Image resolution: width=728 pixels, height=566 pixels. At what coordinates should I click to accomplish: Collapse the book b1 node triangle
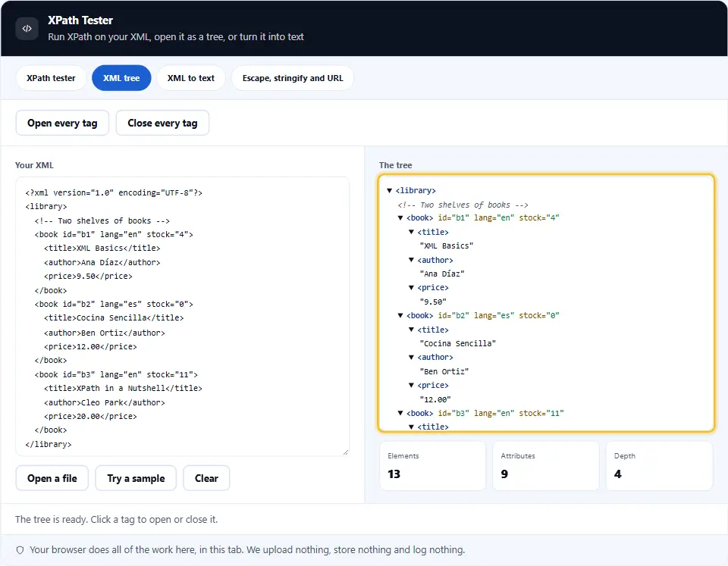coord(400,218)
